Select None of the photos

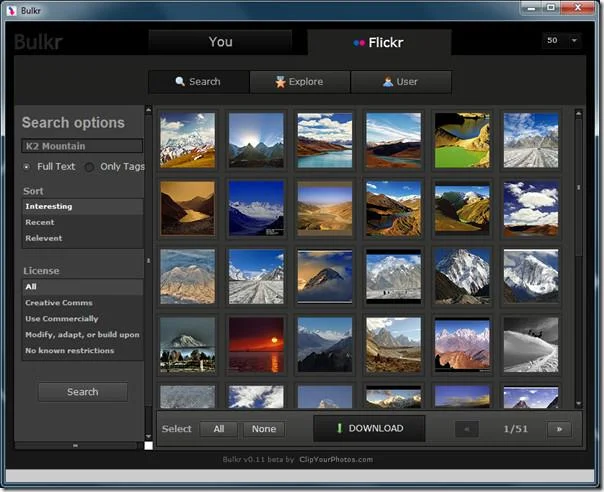tap(264, 429)
